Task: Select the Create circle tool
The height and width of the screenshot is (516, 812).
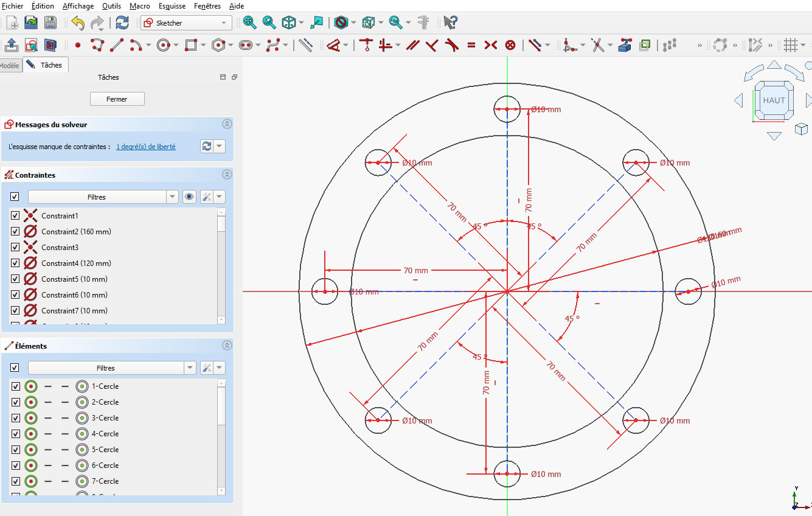Action: click(x=163, y=45)
